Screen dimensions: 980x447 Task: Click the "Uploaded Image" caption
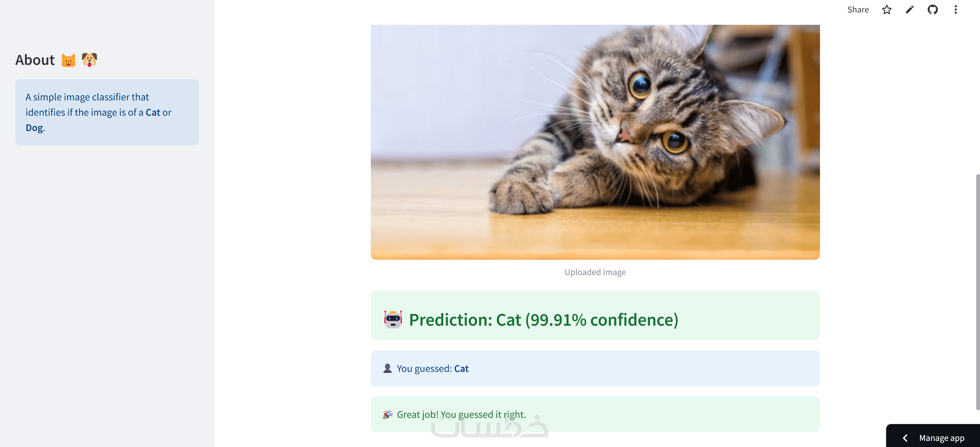coord(595,272)
